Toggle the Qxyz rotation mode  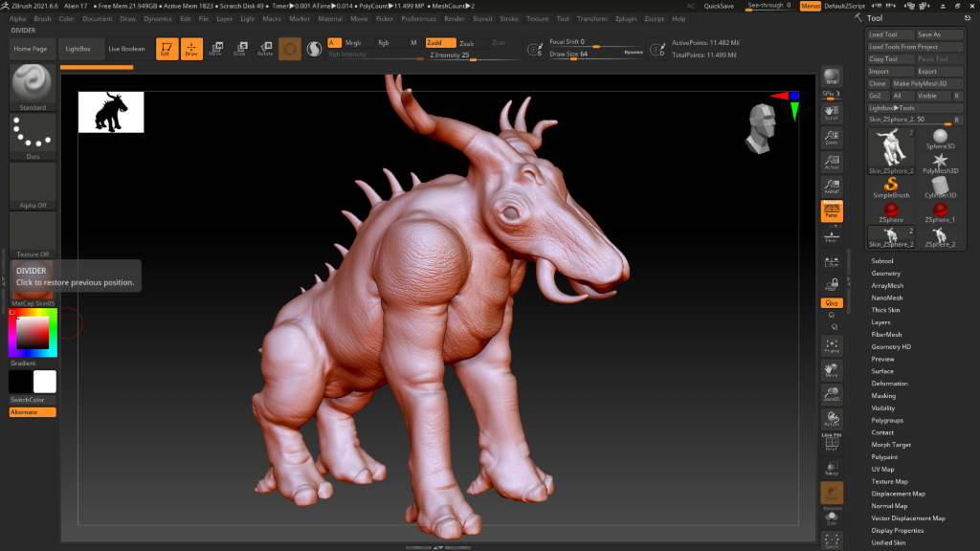coord(832,303)
